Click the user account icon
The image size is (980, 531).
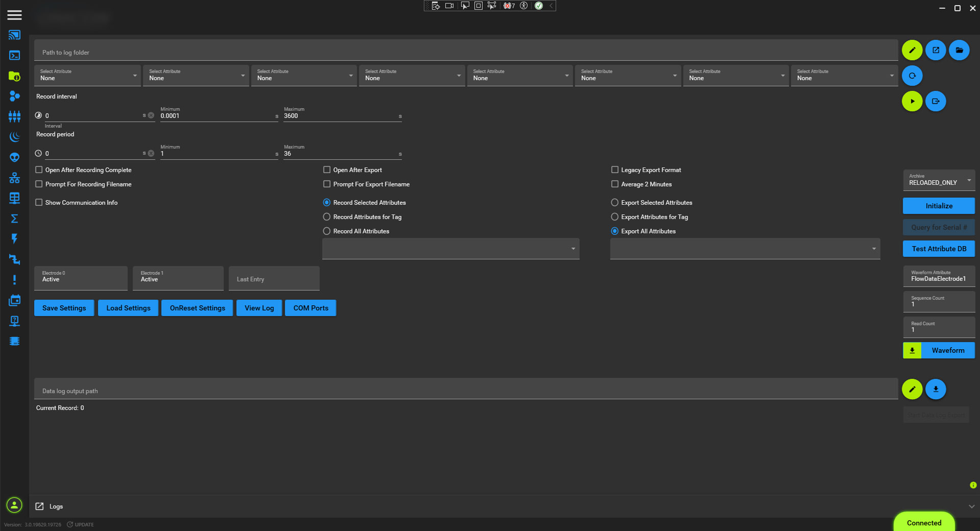point(14,505)
